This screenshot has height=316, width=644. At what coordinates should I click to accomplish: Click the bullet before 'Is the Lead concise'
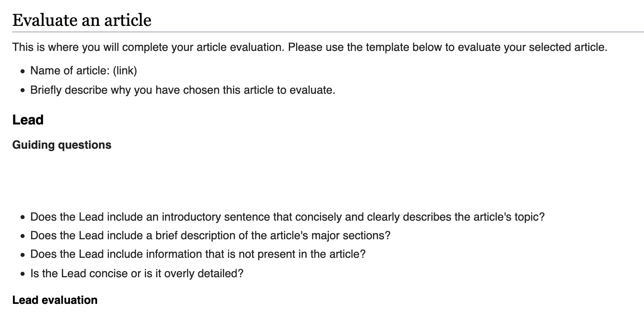pos(23,274)
